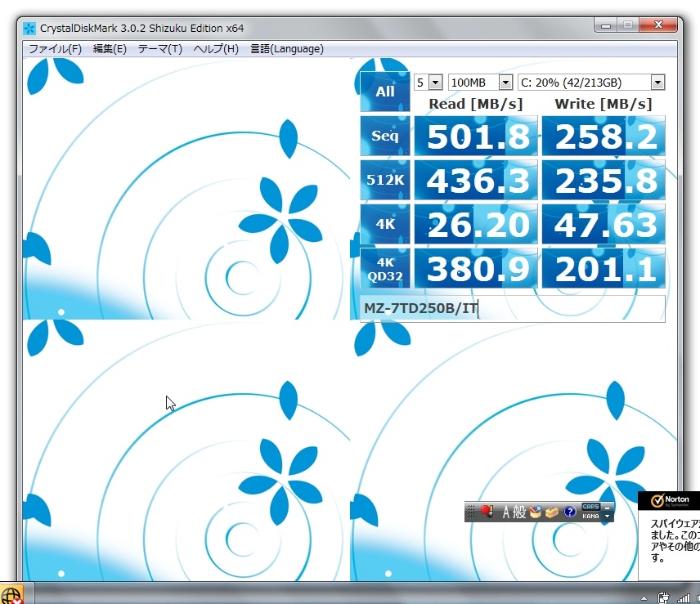Click the 4K QD32 read result 380.9

point(476,269)
